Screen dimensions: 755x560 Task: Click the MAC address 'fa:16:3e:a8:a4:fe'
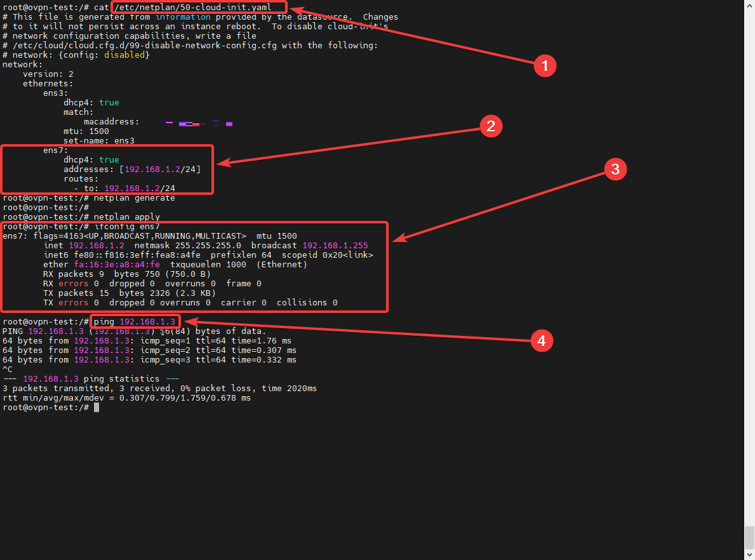pos(117,264)
